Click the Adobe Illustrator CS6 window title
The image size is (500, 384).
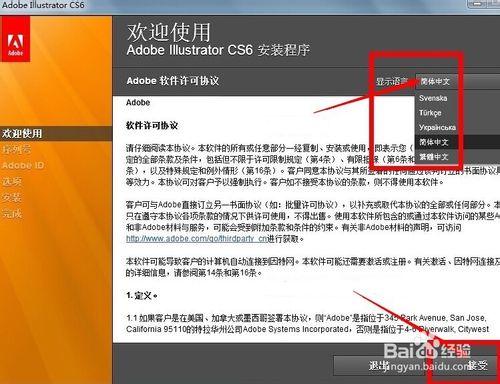(x=43, y=5)
